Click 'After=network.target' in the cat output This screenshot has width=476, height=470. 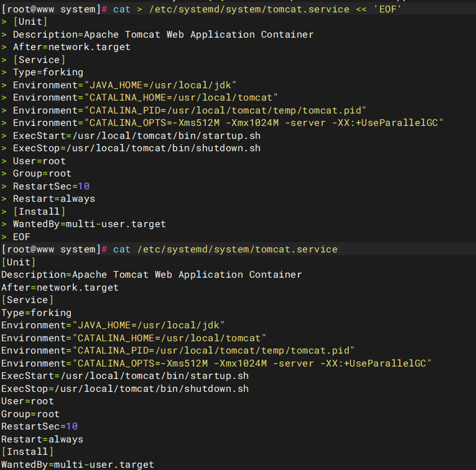pyautogui.click(x=60, y=287)
